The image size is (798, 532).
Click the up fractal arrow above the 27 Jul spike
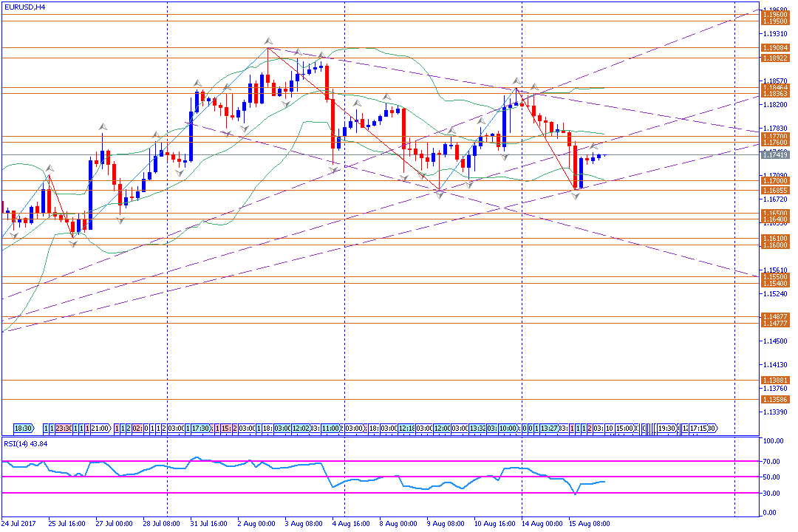tap(102, 127)
